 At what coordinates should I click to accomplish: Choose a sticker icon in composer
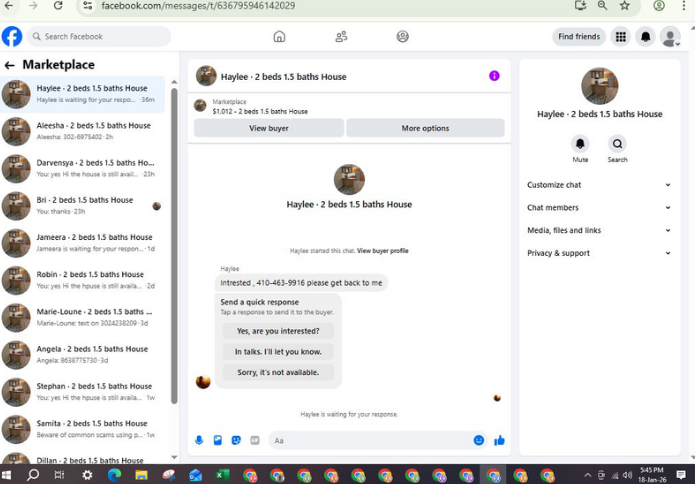236,440
